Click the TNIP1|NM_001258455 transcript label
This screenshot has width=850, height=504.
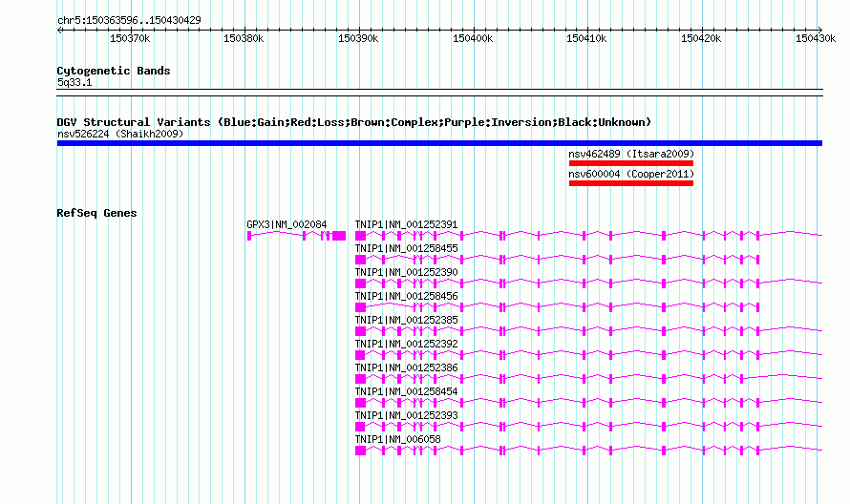tap(407, 248)
